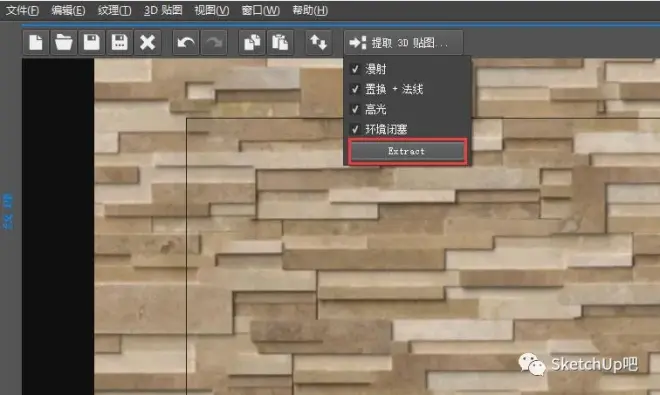Toggle the 置换 + 法线 checkbox

[355, 89]
